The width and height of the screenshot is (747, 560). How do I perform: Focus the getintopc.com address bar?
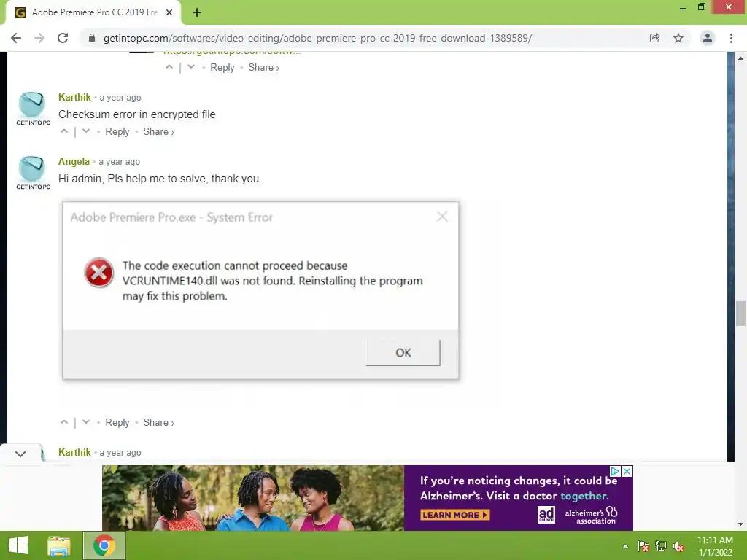tap(317, 38)
